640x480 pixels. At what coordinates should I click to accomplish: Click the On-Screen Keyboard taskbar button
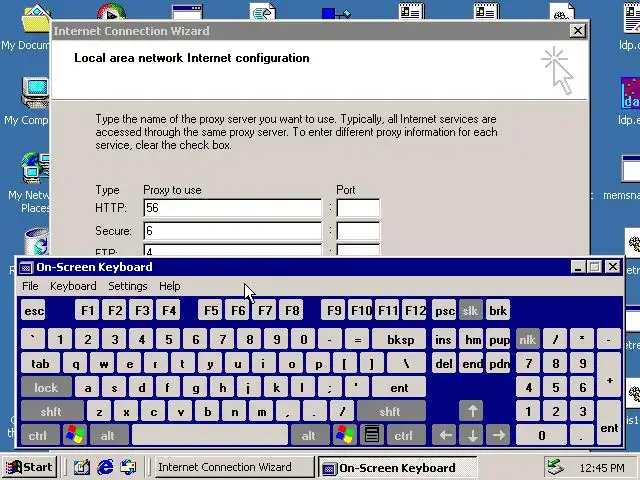397,467
